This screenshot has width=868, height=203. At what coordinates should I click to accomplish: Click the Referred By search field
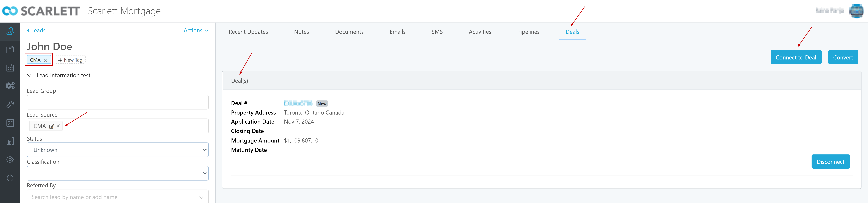115,197
